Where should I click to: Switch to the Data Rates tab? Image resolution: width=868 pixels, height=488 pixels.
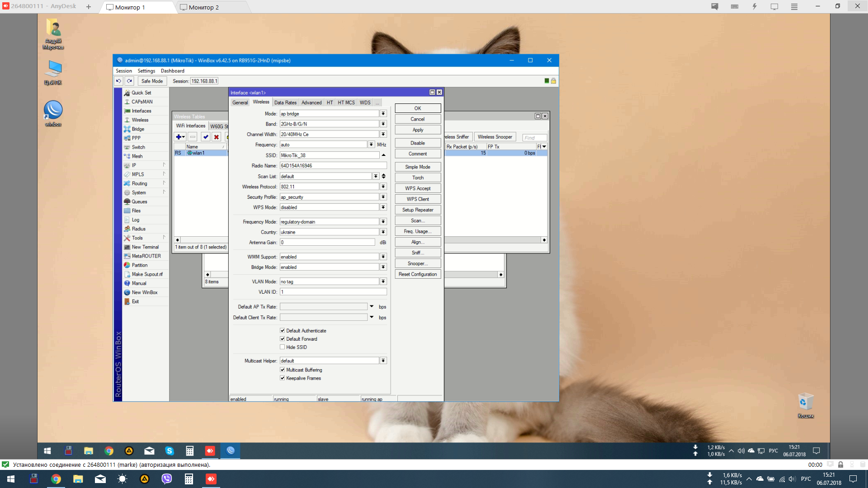pos(285,103)
